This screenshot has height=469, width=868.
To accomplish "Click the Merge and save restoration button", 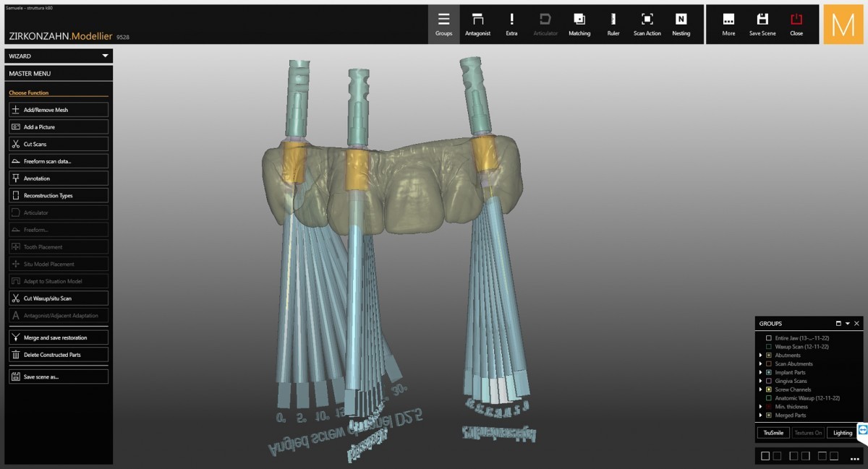I will (x=58, y=337).
